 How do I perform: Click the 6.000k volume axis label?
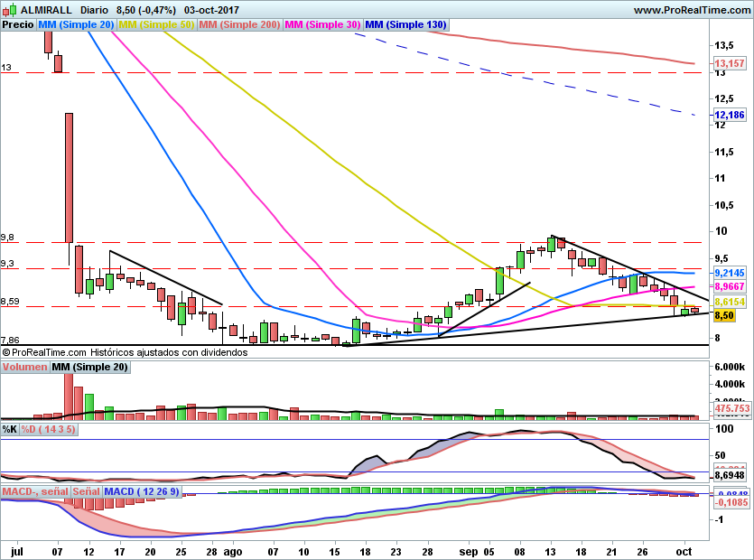(x=730, y=367)
